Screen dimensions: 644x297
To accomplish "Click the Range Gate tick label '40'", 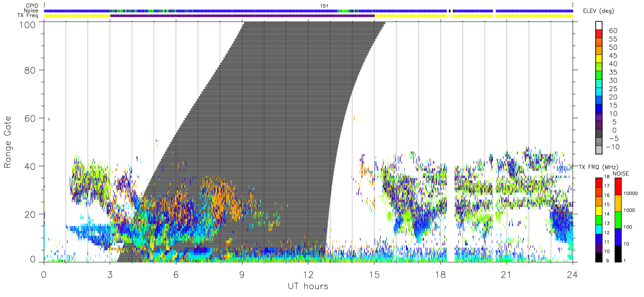I will pyautogui.click(x=30, y=166).
